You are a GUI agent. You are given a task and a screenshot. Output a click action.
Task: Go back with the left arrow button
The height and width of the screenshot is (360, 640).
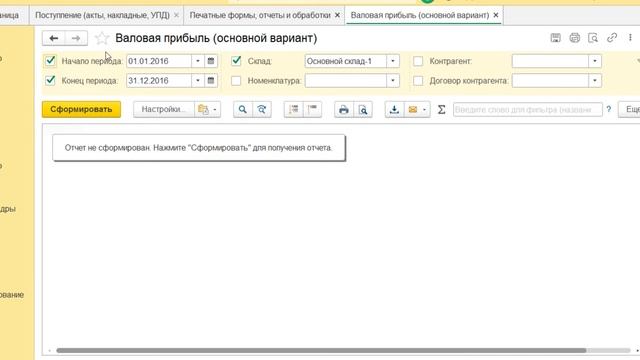53,38
